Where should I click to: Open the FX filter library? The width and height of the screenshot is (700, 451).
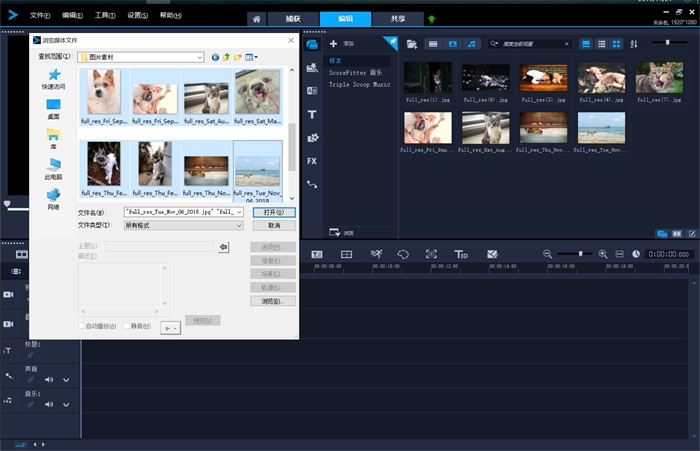click(312, 161)
